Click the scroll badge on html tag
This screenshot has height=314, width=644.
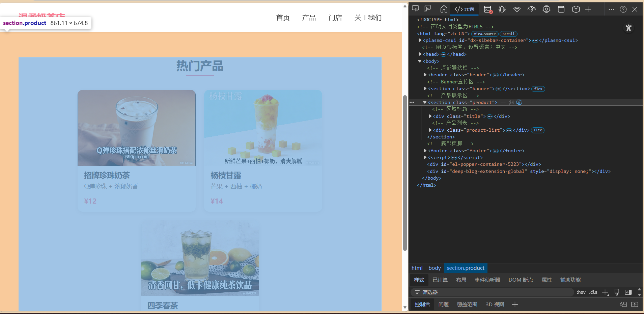[x=508, y=34]
